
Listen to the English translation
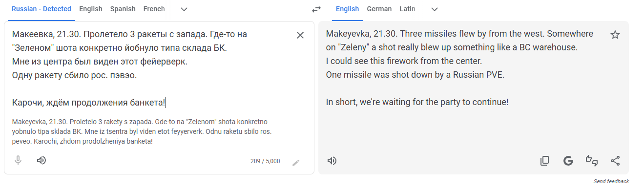click(332, 161)
